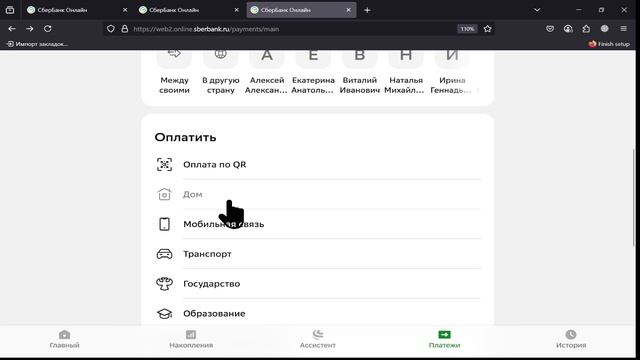Open the tab-history icon left of the tabs

pos(10,10)
